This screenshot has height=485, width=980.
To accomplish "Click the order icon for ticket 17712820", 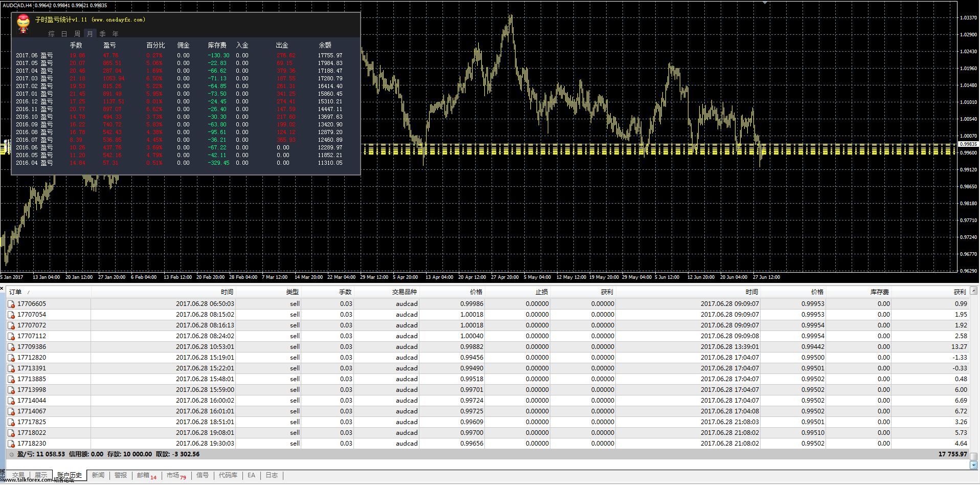I will 11,358.
